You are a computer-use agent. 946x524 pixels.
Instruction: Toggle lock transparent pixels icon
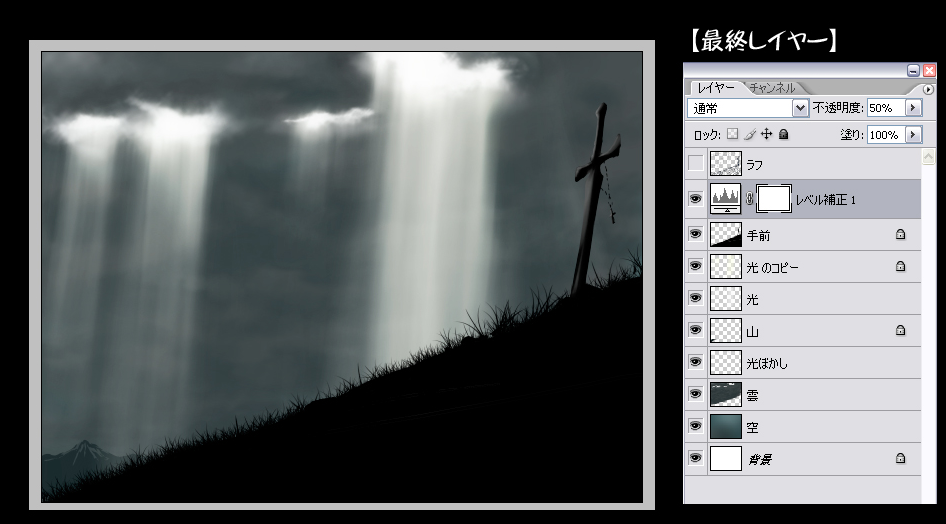pos(732,134)
